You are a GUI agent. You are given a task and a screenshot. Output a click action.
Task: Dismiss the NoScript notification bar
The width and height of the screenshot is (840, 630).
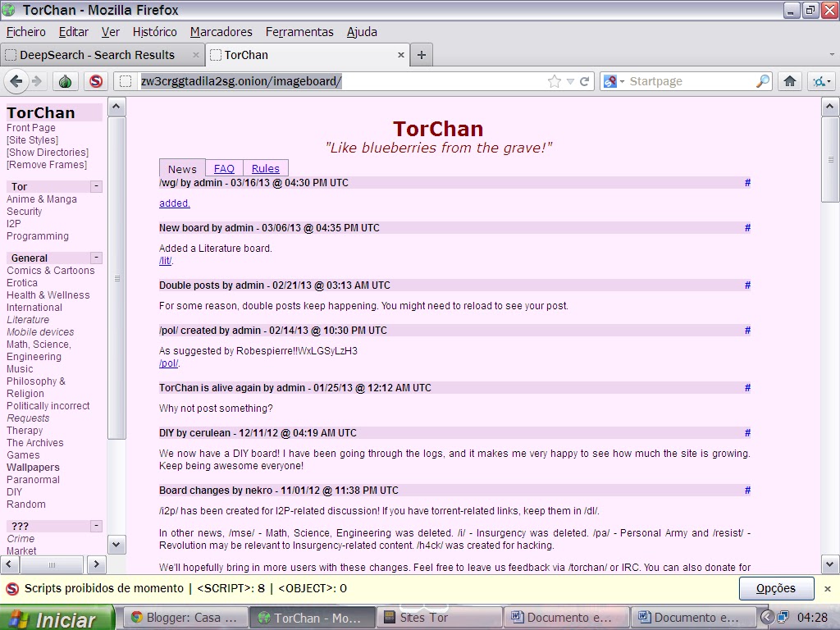827,588
